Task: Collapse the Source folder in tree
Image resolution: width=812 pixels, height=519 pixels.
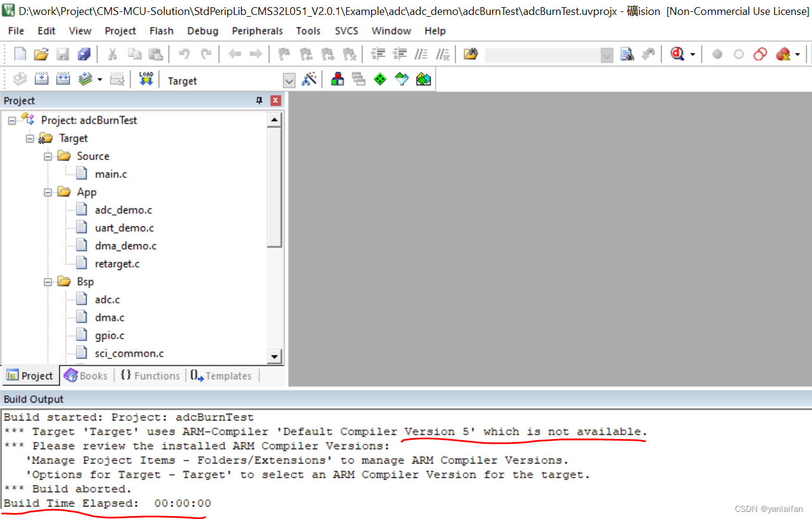Action: click(x=48, y=156)
